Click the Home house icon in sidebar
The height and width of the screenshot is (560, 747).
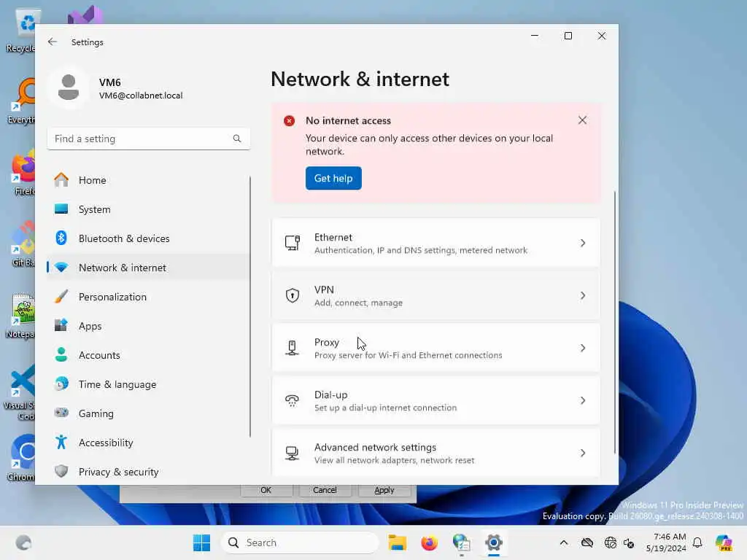coord(61,180)
